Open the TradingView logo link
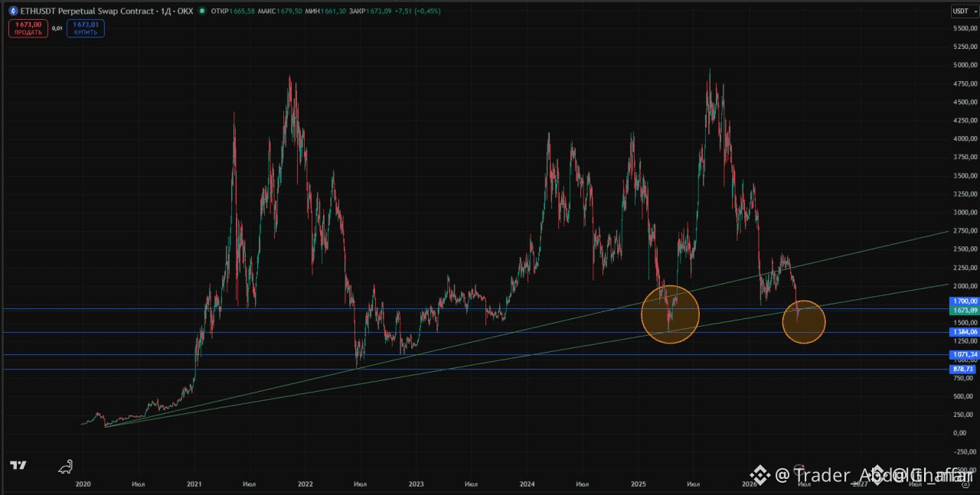 (x=18, y=465)
